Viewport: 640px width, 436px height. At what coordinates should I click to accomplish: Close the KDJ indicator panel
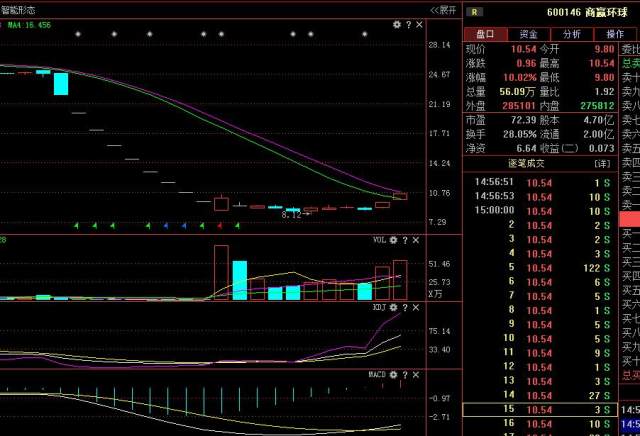coord(416,307)
